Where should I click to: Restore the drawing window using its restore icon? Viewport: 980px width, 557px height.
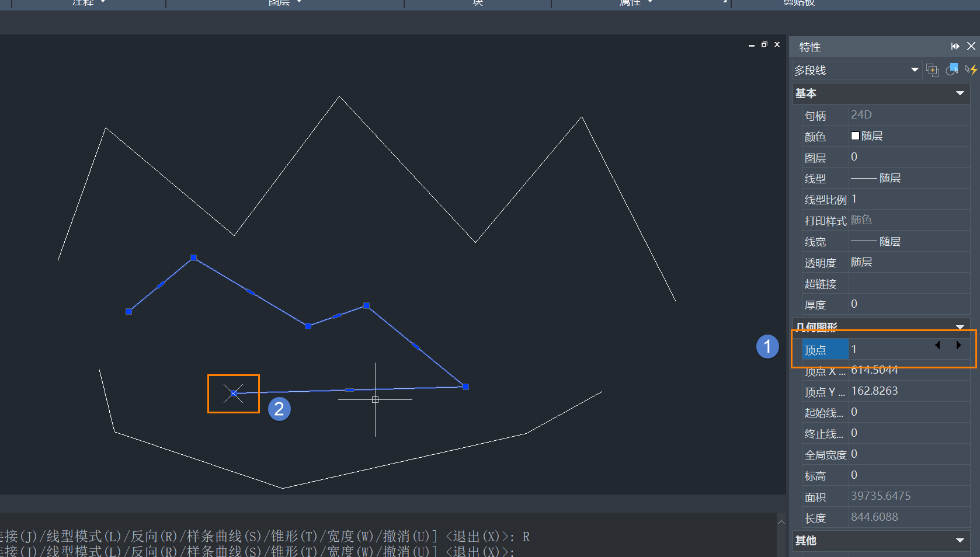(x=764, y=44)
